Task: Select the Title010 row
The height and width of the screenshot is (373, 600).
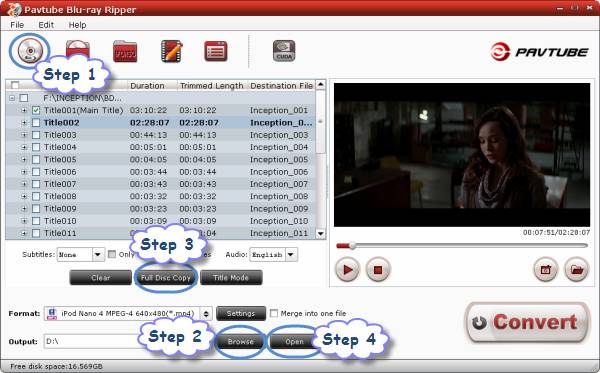Action: (161, 221)
